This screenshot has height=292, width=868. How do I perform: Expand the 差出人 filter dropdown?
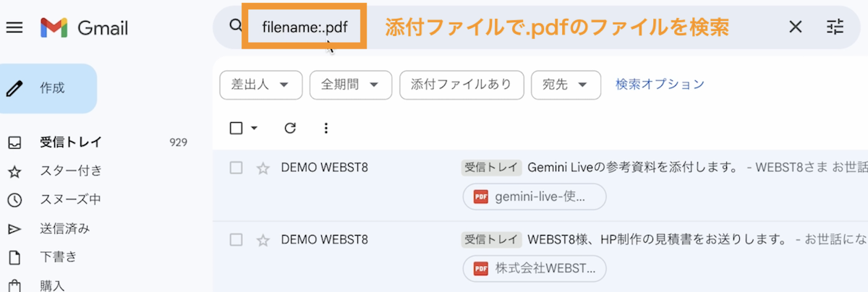(x=261, y=85)
